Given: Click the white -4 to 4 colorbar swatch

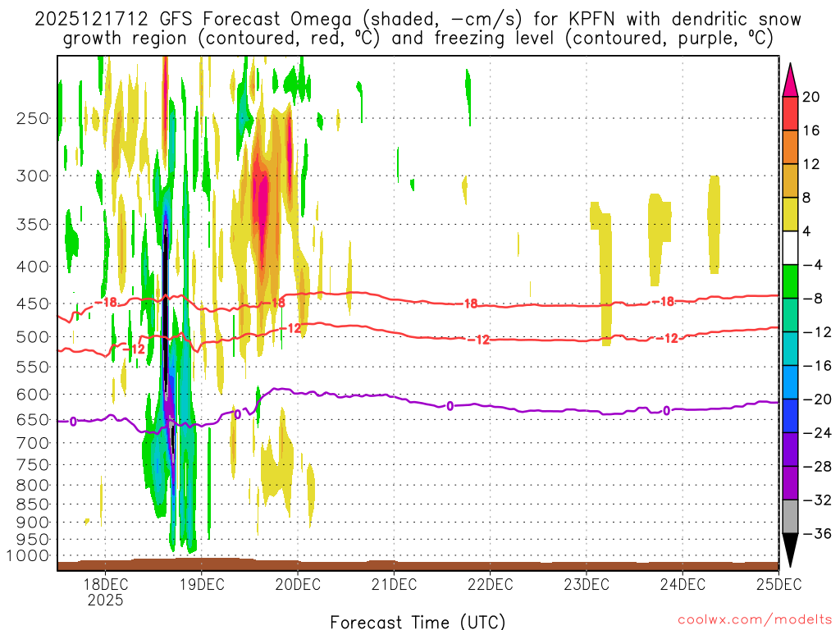Looking at the screenshot, I should (790, 248).
